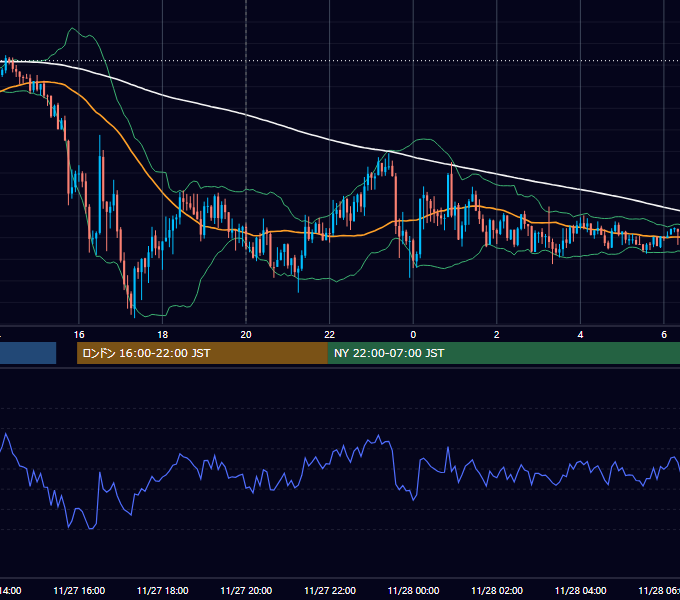Screen dimensions: 680x600
Task: Click the 4 hour label on price chart axis
Action: [580, 335]
